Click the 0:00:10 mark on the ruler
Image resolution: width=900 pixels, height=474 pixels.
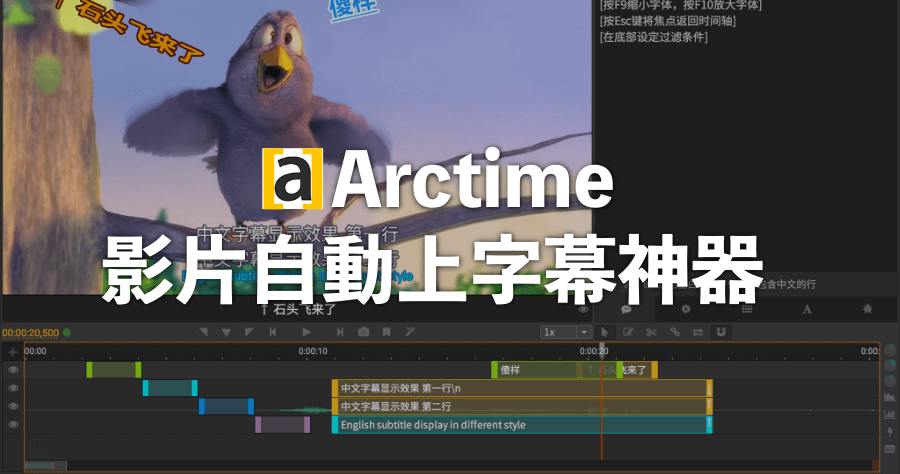pos(313,351)
